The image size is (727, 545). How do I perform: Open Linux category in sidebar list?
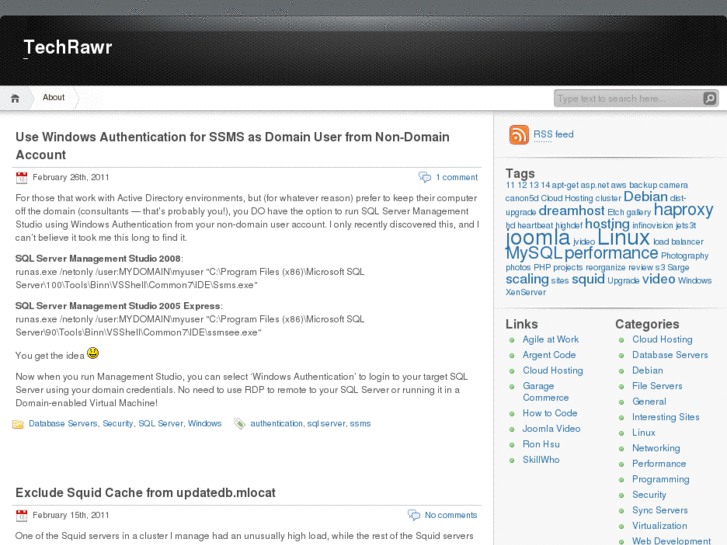pos(644,433)
